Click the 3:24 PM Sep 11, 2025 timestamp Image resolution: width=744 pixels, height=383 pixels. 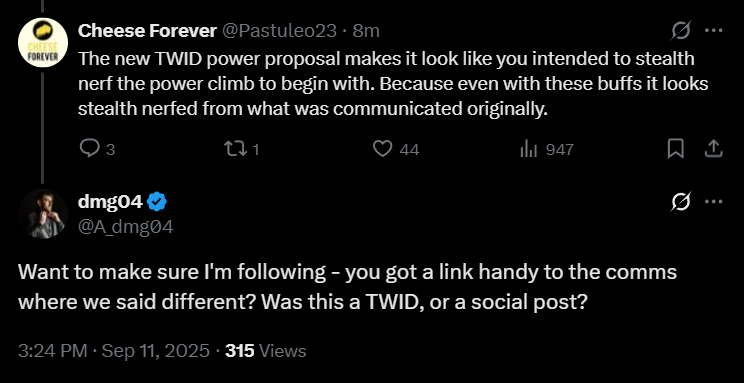(x=114, y=351)
